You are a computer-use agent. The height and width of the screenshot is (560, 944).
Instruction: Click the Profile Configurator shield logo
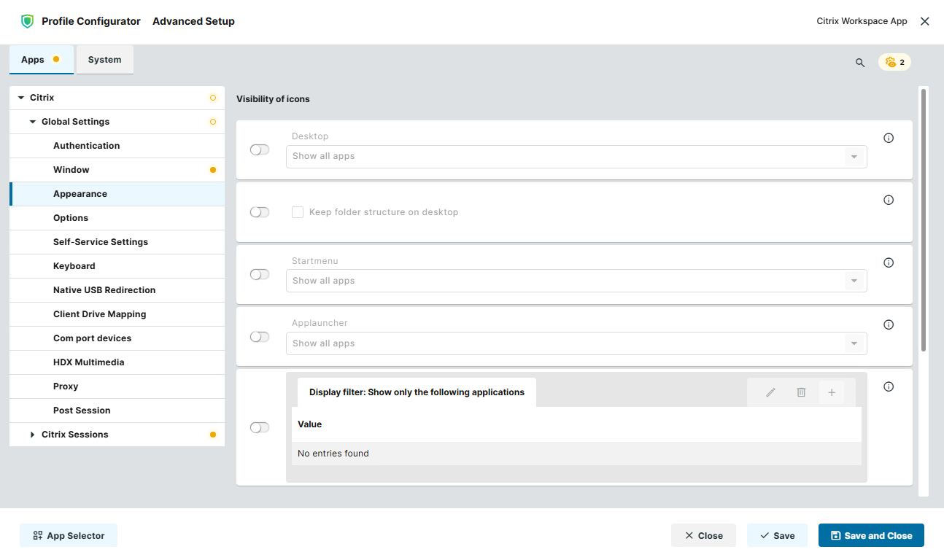tap(28, 21)
